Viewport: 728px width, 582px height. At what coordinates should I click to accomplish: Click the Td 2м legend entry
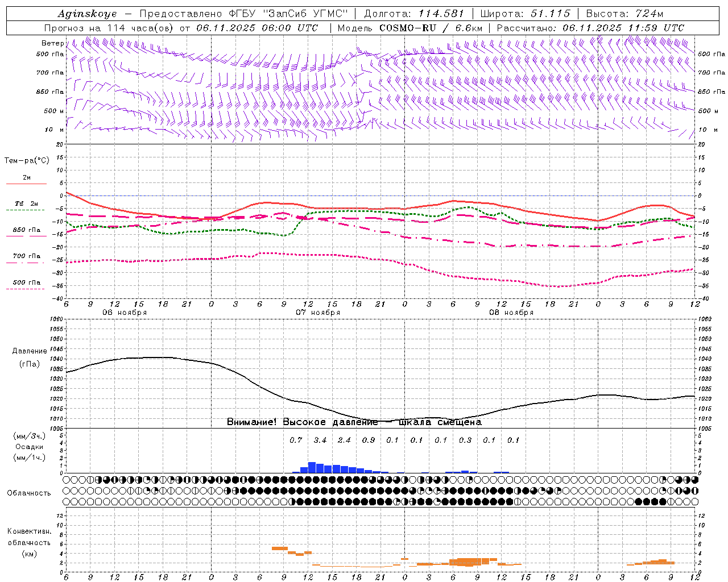26,203
